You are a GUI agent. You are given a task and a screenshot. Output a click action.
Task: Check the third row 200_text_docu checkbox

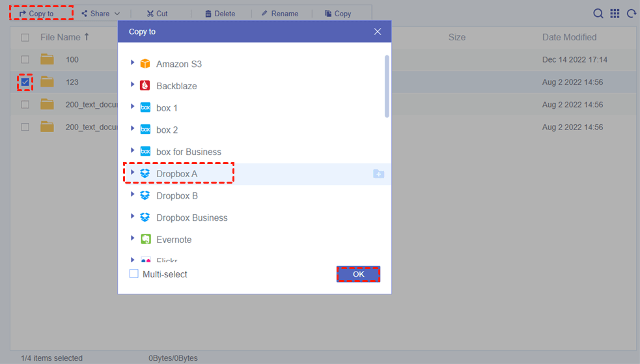25,104
